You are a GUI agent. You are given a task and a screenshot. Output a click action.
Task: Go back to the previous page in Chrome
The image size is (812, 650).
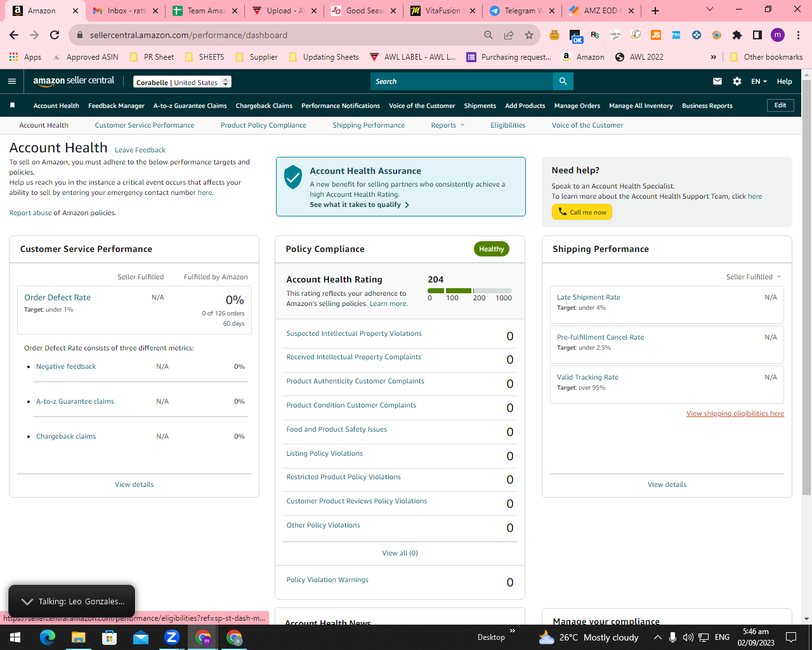[14, 35]
